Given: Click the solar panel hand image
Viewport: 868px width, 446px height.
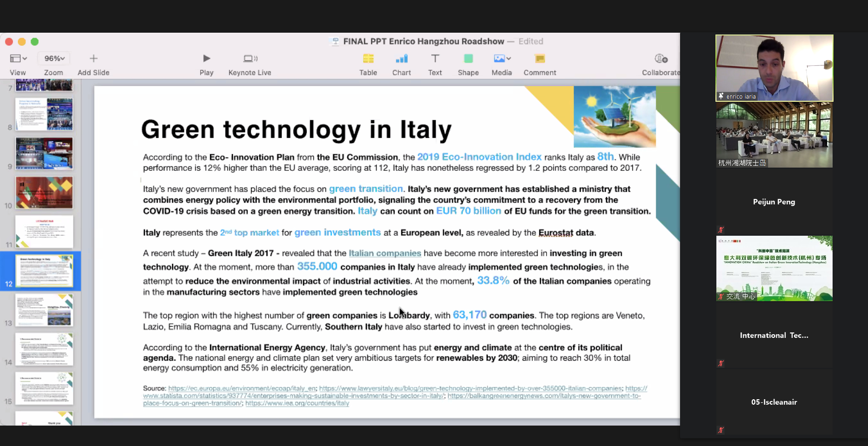Looking at the screenshot, I should tap(615, 117).
